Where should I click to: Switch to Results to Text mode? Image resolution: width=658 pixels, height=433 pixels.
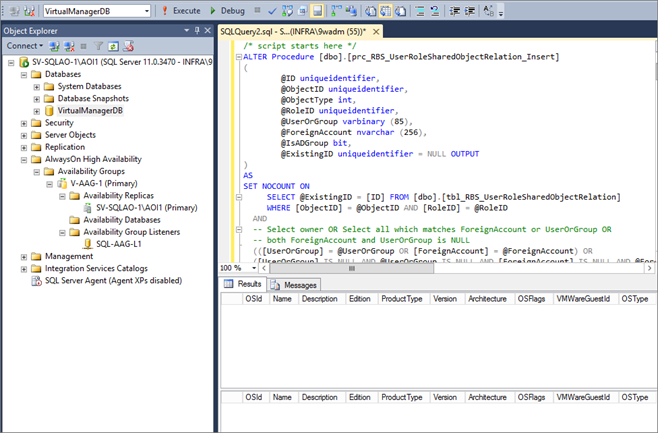(371, 11)
